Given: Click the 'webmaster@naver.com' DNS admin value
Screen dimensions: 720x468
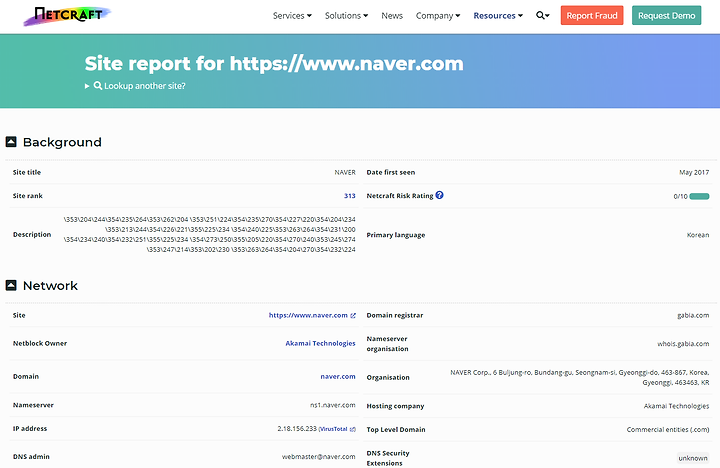Looking at the screenshot, I should 318,457.
